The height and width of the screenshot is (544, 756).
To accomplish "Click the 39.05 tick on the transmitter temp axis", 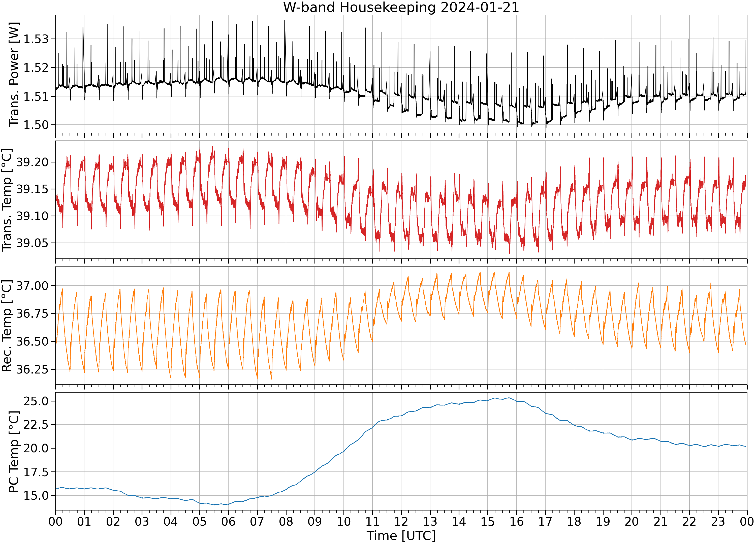I will 32,243.
